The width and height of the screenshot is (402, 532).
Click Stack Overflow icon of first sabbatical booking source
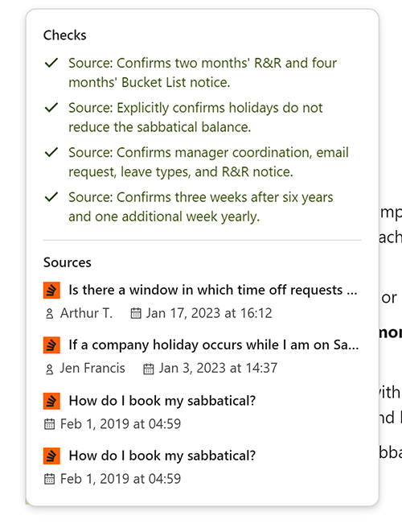coord(51,401)
